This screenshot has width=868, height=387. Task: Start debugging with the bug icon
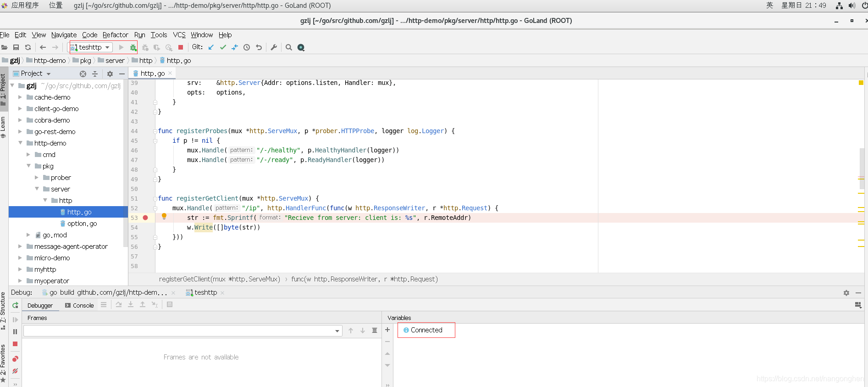133,47
